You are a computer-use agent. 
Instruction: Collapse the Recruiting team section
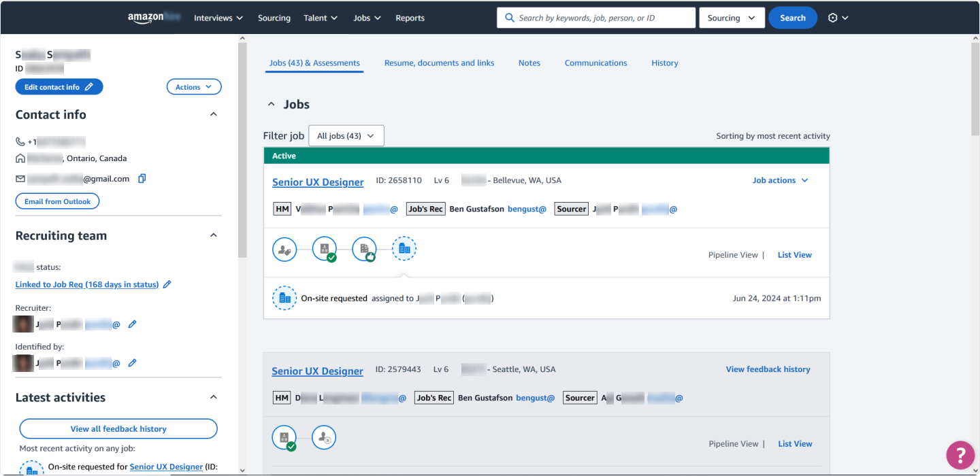tap(214, 235)
